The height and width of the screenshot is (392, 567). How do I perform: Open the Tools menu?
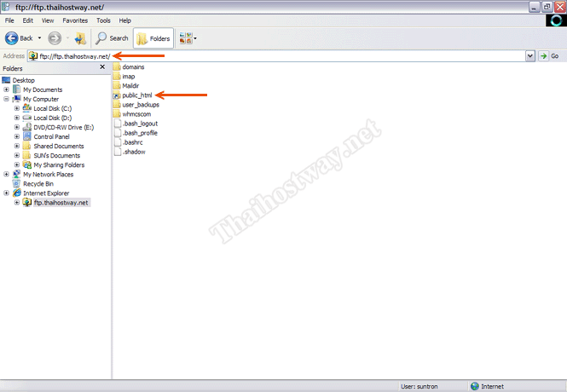(x=103, y=20)
